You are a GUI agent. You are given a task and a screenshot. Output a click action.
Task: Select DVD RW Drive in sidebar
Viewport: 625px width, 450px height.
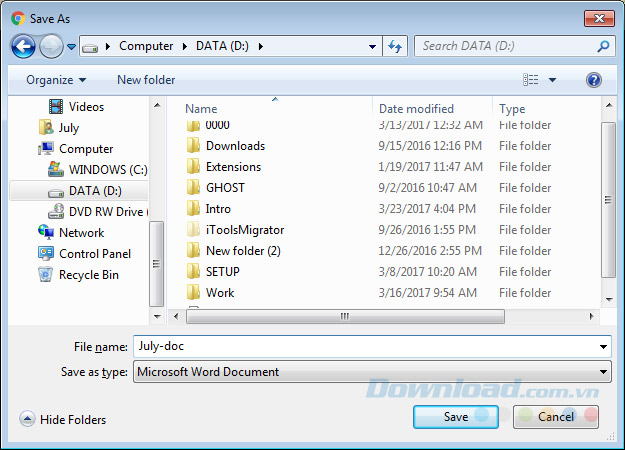click(107, 212)
